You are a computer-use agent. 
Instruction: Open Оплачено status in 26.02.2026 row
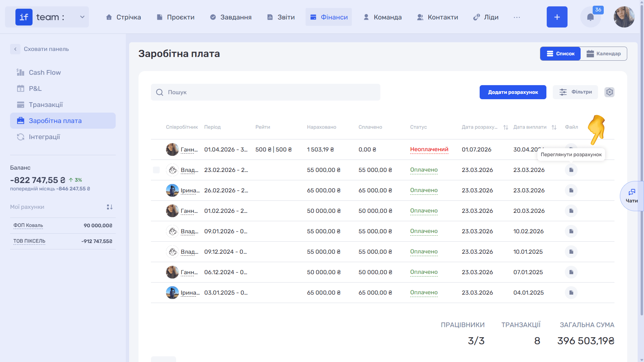click(x=424, y=190)
